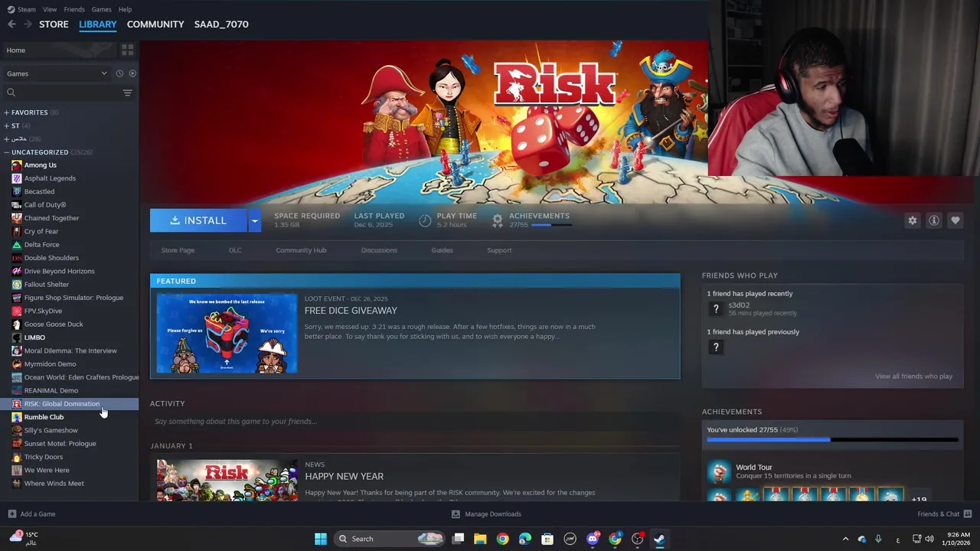Screen dimensions: 980x551
Task: Open the Community Hub link
Action: pos(301,250)
